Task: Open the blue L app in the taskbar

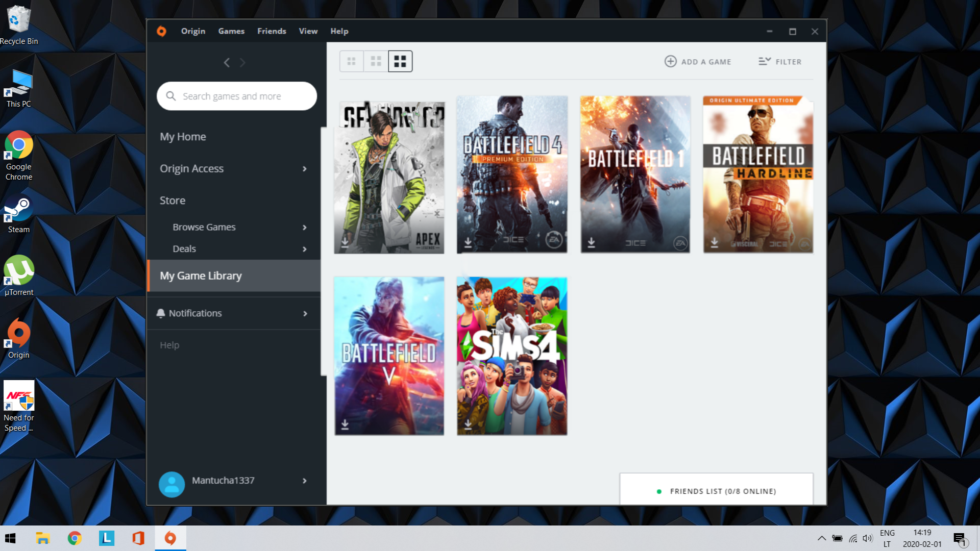Action: pyautogui.click(x=106, y=538)
